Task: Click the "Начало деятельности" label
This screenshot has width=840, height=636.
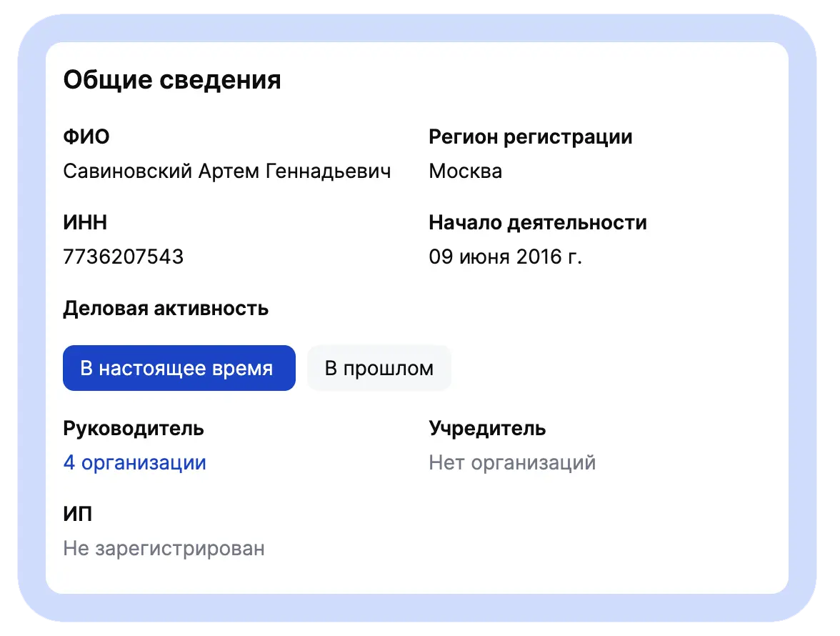Action: 538,222
